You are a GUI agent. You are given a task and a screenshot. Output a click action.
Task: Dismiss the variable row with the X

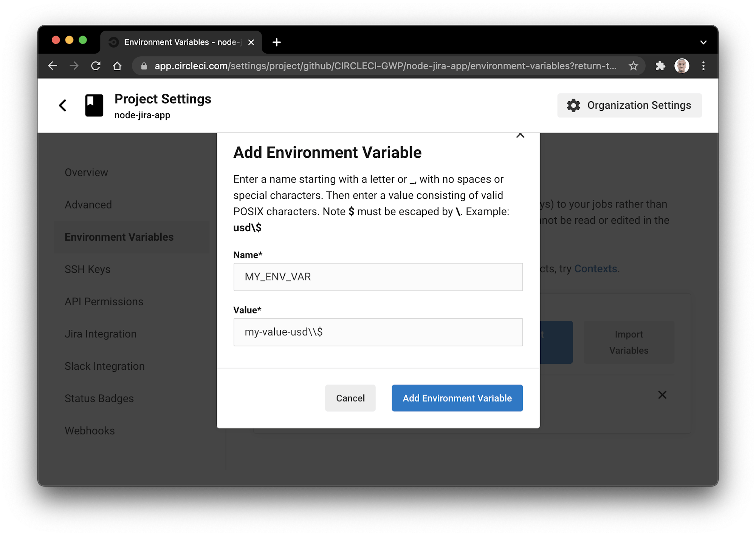pos(662,395)
